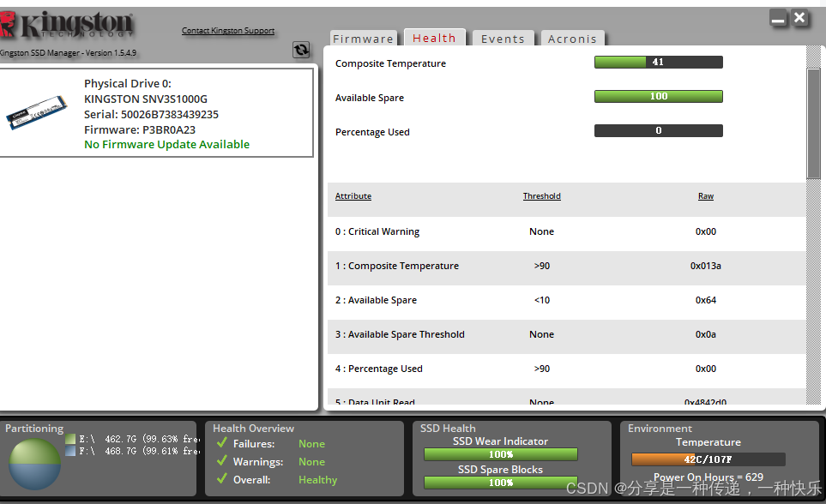Viewport: 826px width, 504px height.
Task: Click raw value 0x64
Action: click(x=706, y=300)
